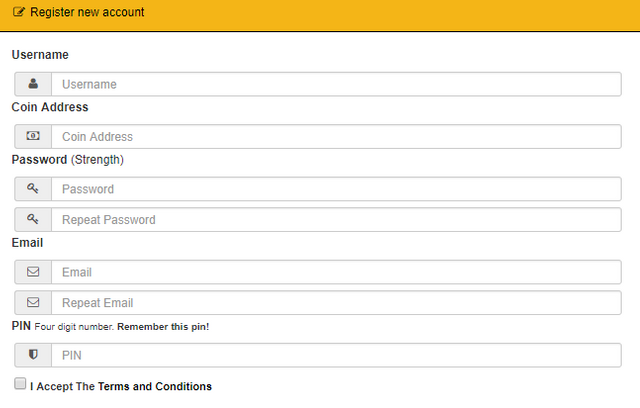
Task: Select the Password input field
Action: click(x=336, y=189)
